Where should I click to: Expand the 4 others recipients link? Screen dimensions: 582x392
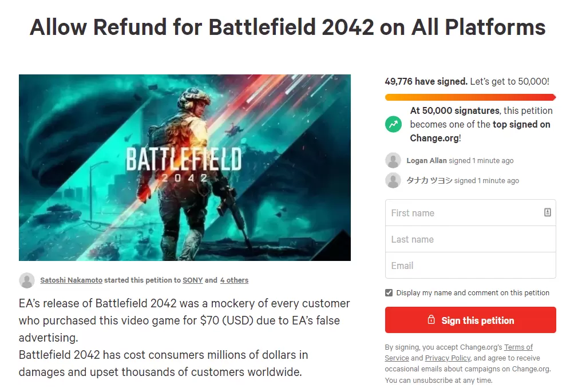tap(234, 280)
